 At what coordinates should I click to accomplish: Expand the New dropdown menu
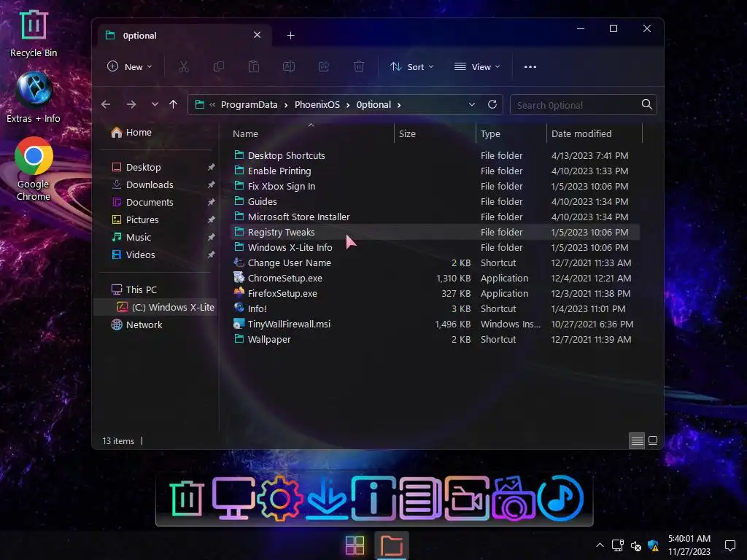(x=130, y=66)
